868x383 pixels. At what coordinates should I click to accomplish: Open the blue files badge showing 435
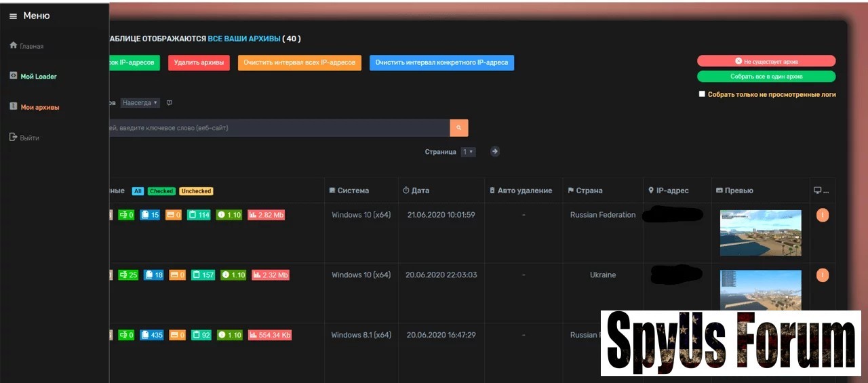tap(152, 335)
